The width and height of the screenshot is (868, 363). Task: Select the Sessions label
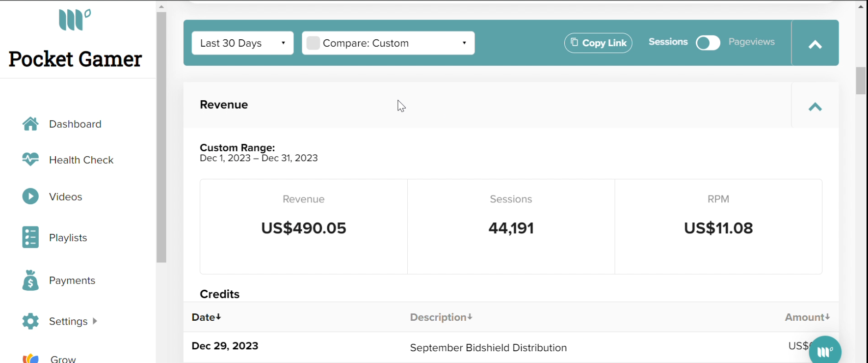(668, 42)
